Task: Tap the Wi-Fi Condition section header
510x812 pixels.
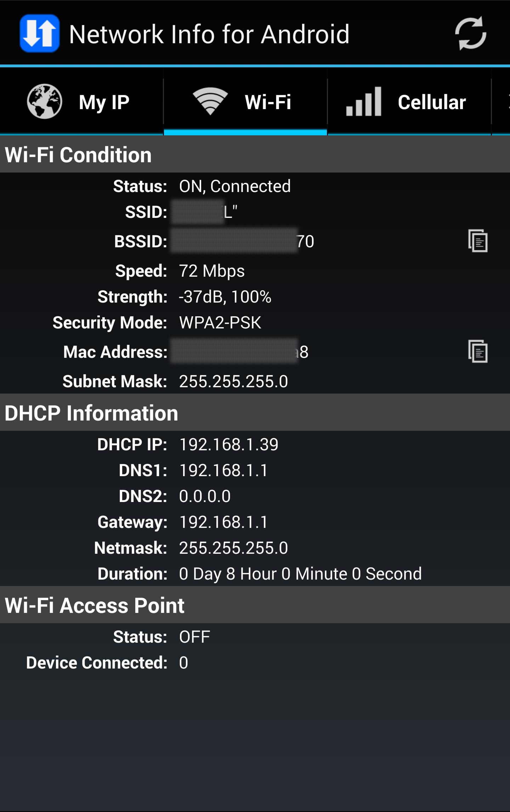Action: tap(78, 155)
